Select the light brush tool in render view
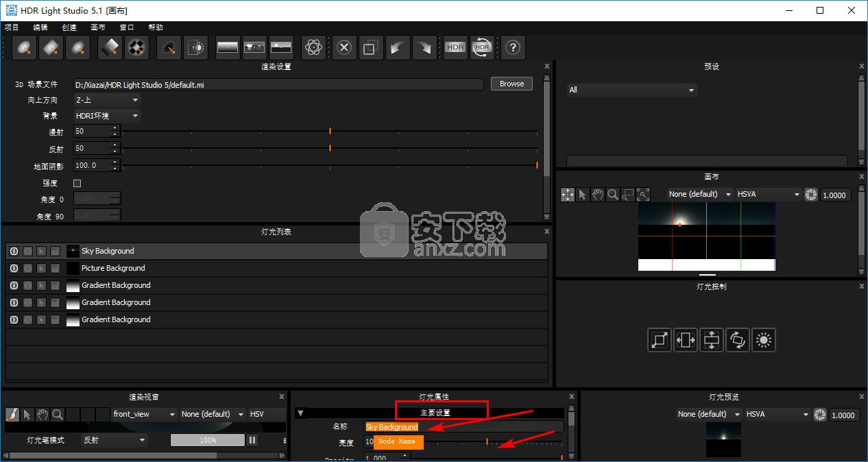Screen dimensions: 868x462 point(12,414)
